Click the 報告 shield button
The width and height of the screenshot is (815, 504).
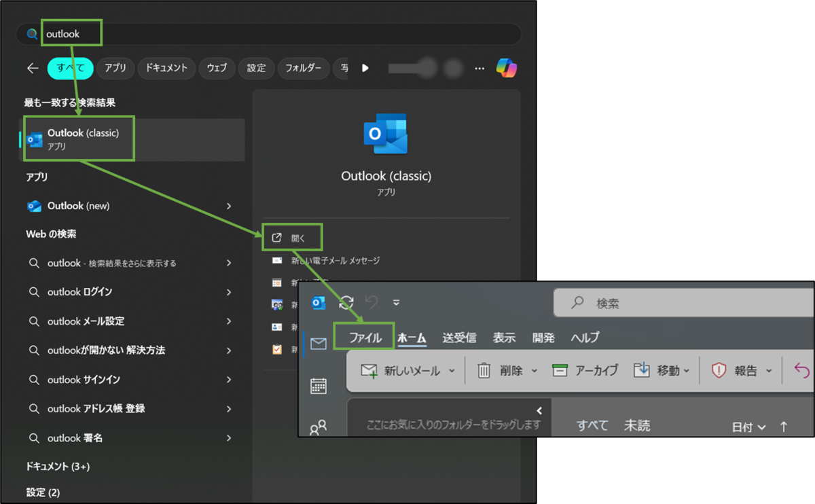(734, 371)
